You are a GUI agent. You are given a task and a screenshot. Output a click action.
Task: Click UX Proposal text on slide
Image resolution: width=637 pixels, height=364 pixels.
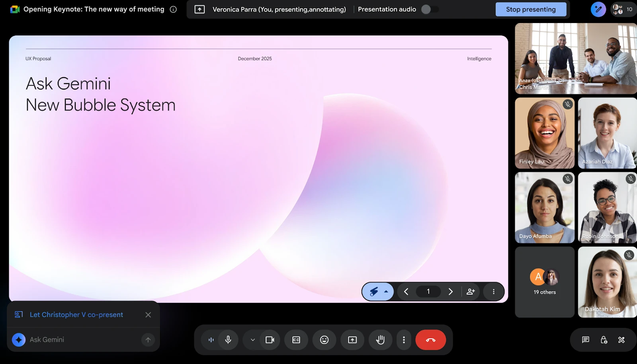tap(38, 58)
